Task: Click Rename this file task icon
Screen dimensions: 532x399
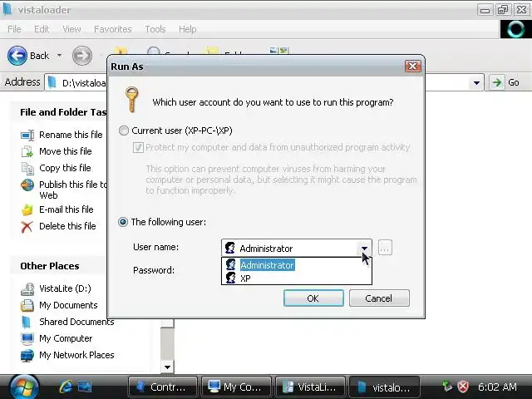Action: point(27,135)
